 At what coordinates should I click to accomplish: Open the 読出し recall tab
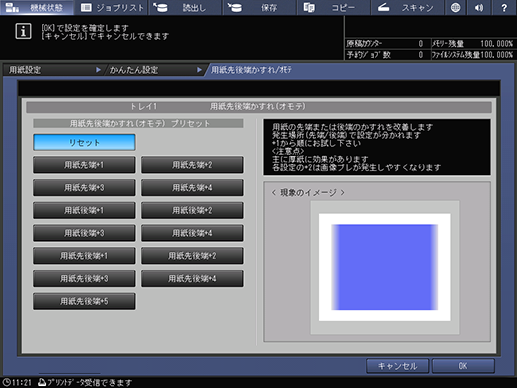tap(186, 7)
